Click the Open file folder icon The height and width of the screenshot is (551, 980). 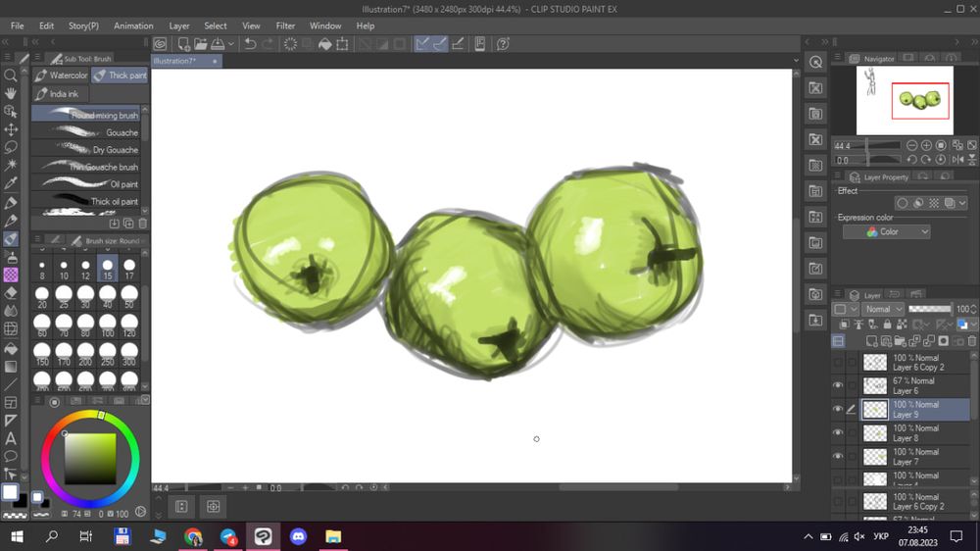[x=201, y=44]
